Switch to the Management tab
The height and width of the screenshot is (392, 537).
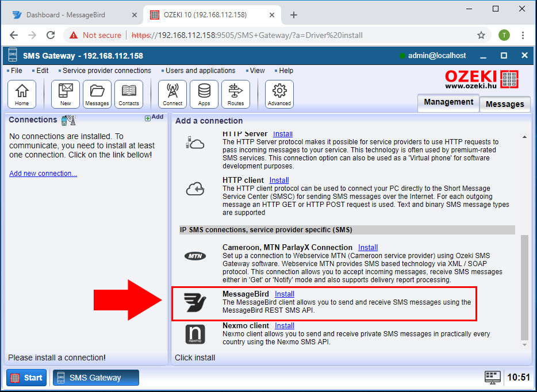(448, 102)
